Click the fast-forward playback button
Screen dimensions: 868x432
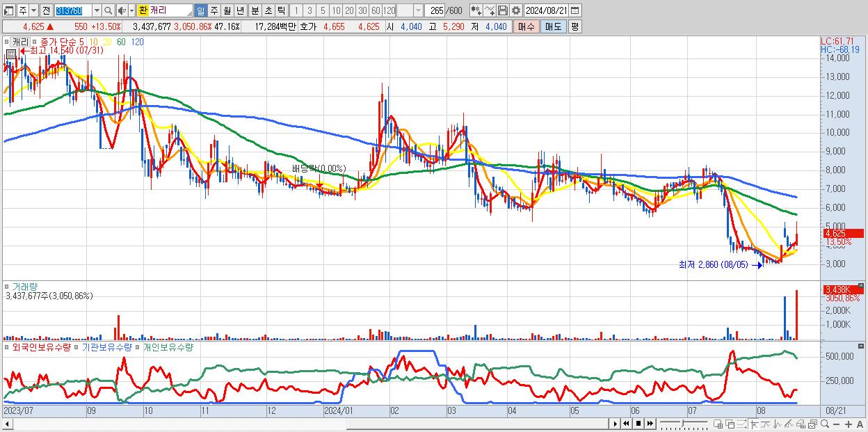[x=650, y=424]
